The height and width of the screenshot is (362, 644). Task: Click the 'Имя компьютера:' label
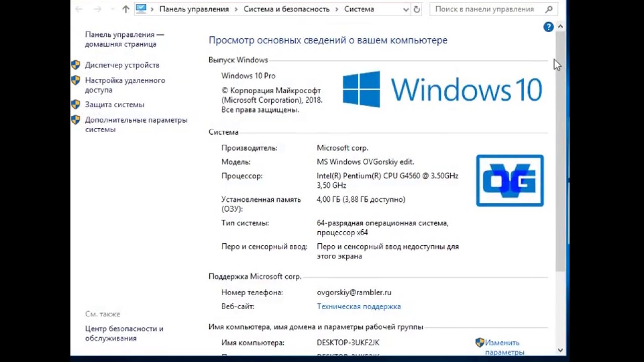[x=253, y=342]
